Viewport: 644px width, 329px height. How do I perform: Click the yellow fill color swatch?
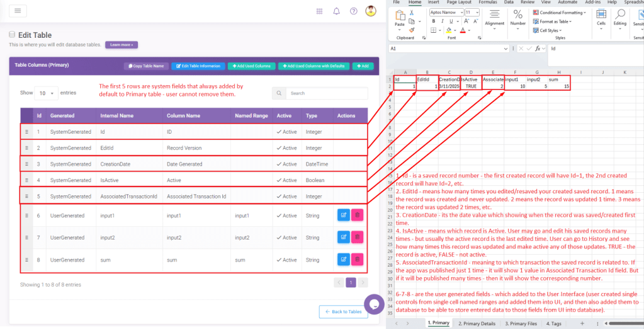tap(448, 30)
